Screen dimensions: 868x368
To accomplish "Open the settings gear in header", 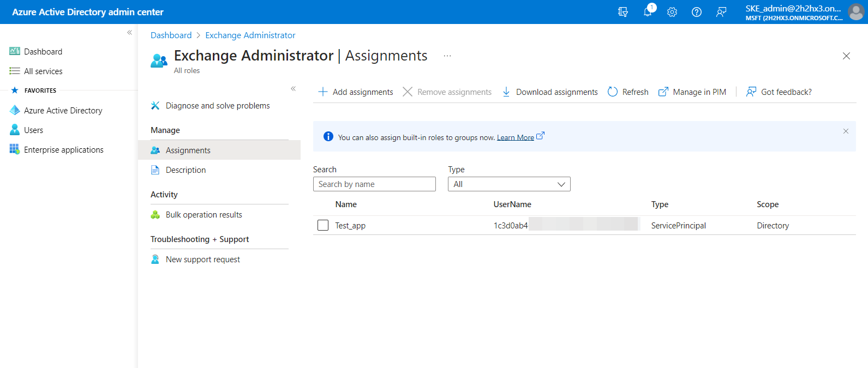I will click(672, 12).
